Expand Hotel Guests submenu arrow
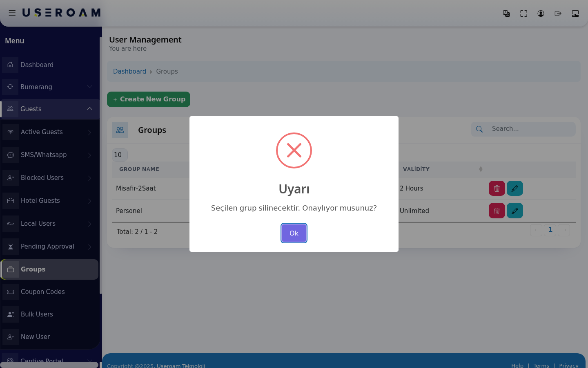588x368 pixels. pyautogui.click(x=89, y=201)
